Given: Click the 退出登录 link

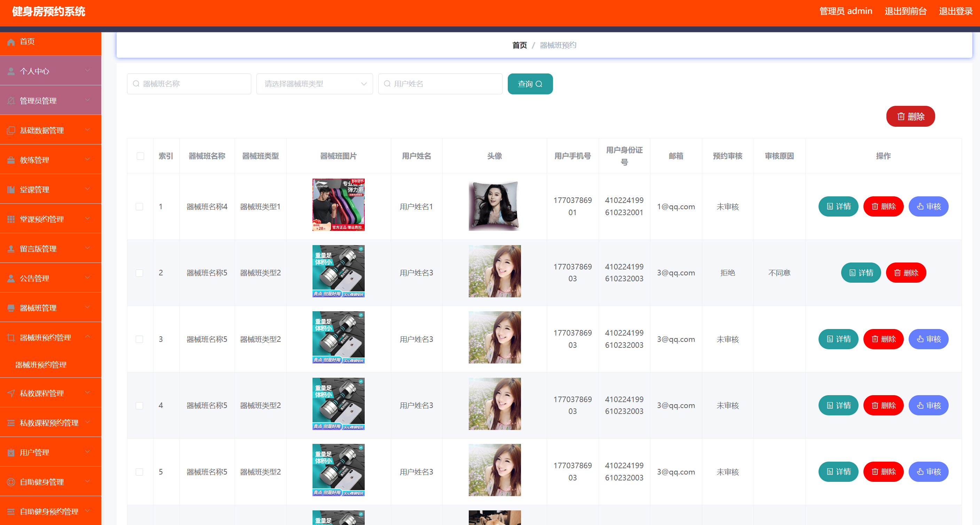Looking at the screenshot, I should coord(955,11).
